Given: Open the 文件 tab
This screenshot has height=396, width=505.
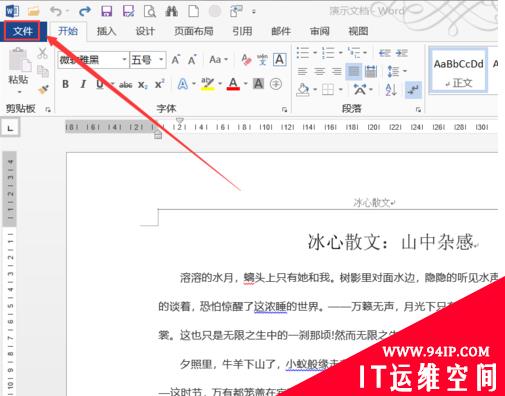Looking at the screenshot, I should coord(23,31).
